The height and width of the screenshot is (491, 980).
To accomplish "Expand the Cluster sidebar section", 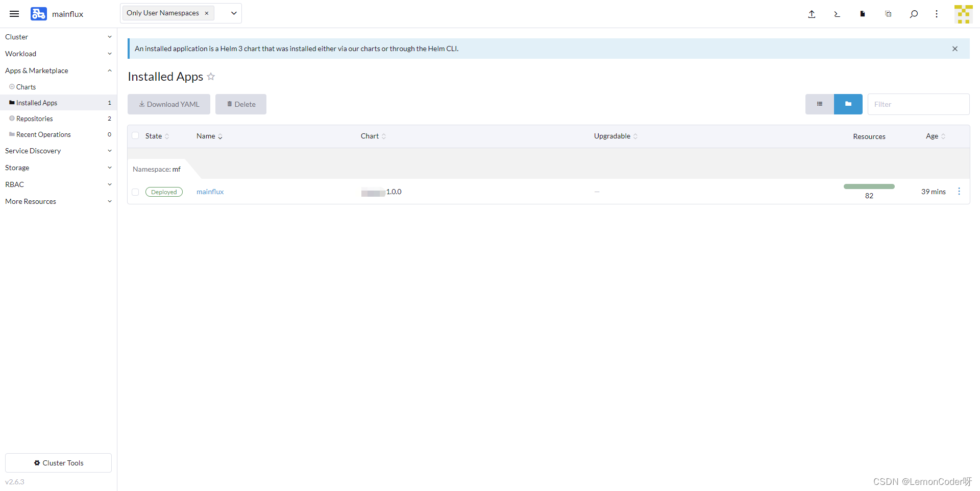I will (x=58, y=37).
